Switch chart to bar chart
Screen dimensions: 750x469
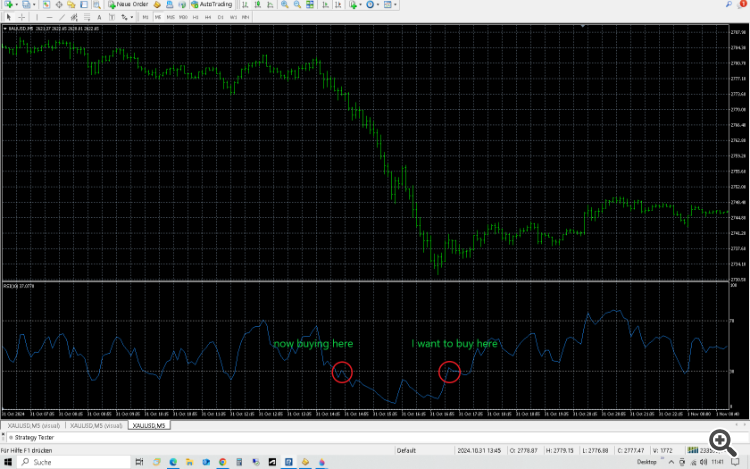[x=245, y=4]
